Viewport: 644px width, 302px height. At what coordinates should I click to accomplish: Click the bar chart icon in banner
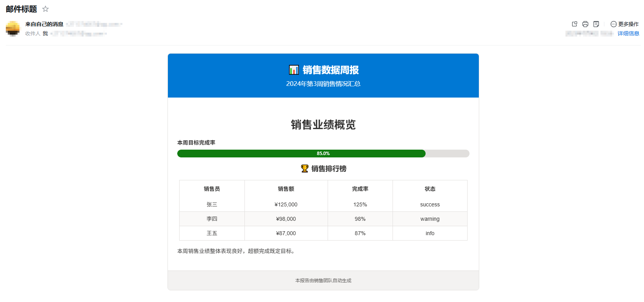pos(294,70)
